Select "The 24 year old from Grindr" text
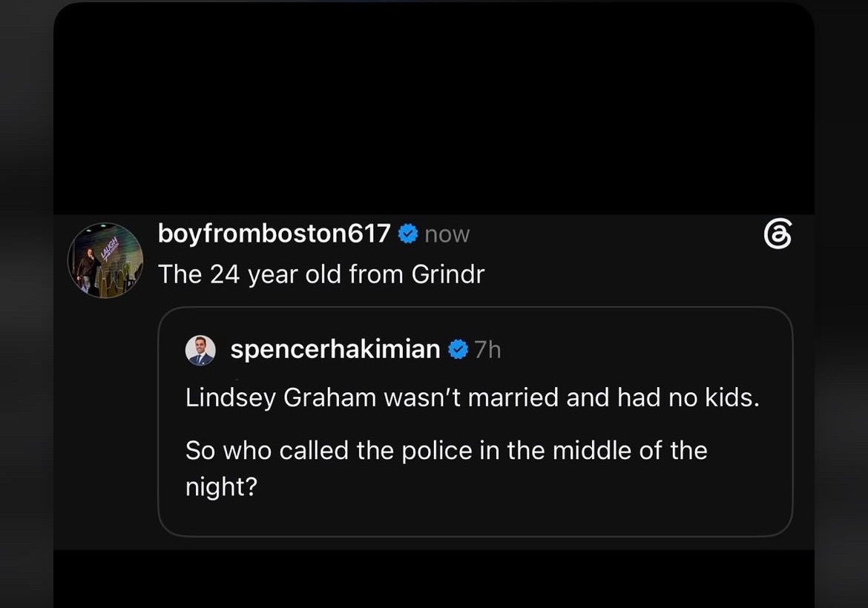The height and width of the screenshot is (608, 868). (321, 274)
